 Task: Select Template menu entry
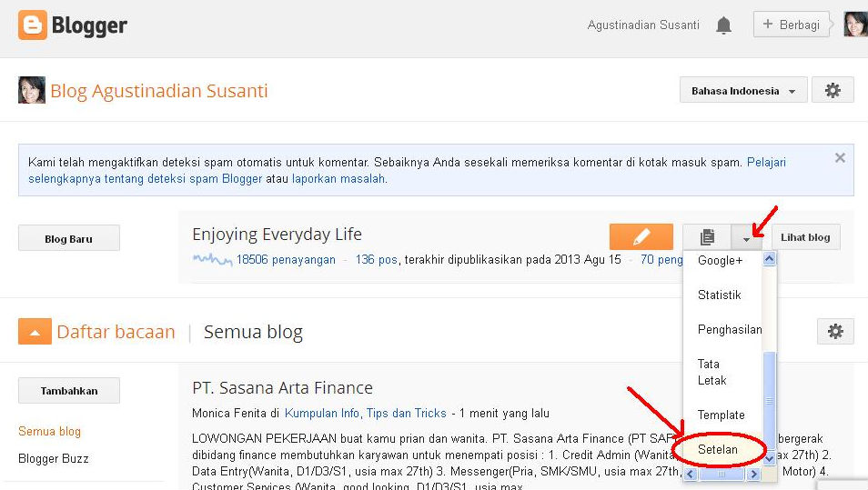[721, 415]
